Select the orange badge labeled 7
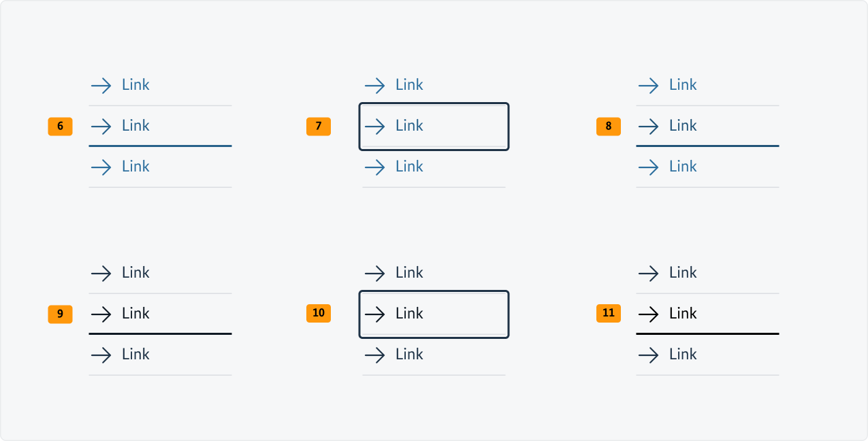The width and height of the screenshot is (868, 441). tap(319, 126)
